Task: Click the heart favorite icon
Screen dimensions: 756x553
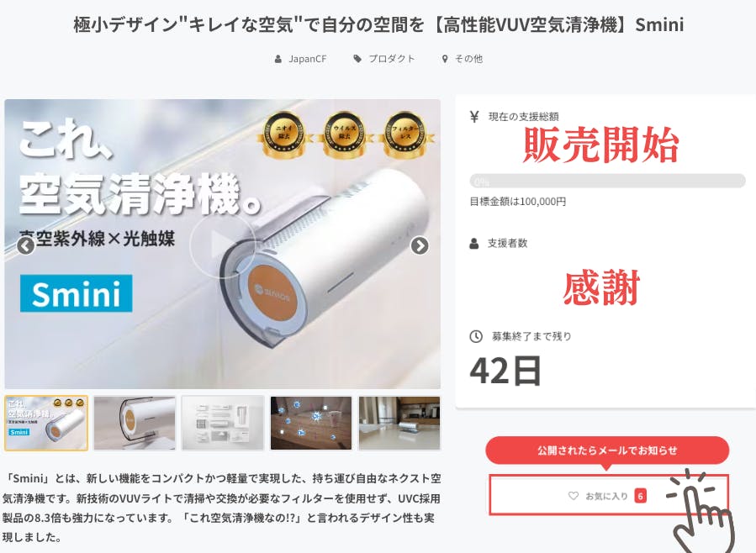Action: coord(574,496)
